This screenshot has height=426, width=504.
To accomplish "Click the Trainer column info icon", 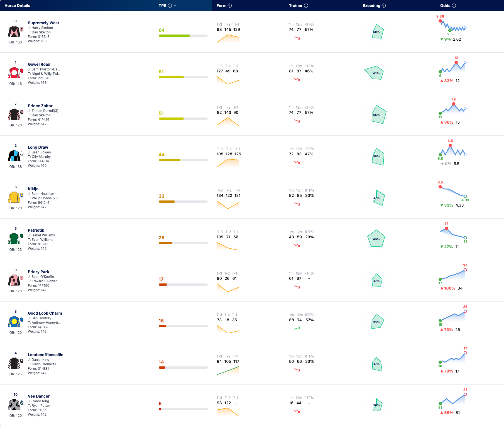I will pyautogui.click(x=306, y=6).
